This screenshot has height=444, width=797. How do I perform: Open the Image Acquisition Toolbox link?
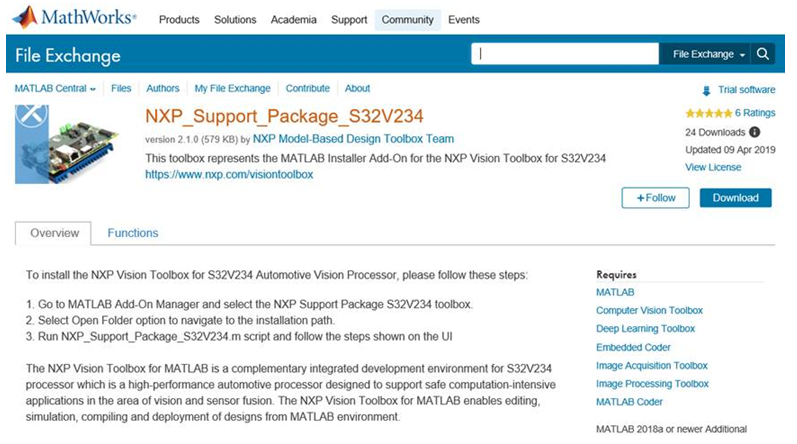click(652, 366)
